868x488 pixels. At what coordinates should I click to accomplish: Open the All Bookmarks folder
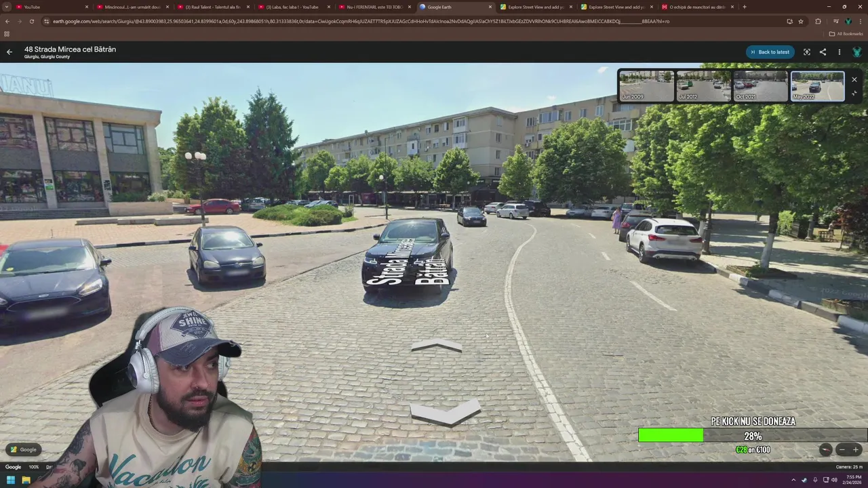846,33
